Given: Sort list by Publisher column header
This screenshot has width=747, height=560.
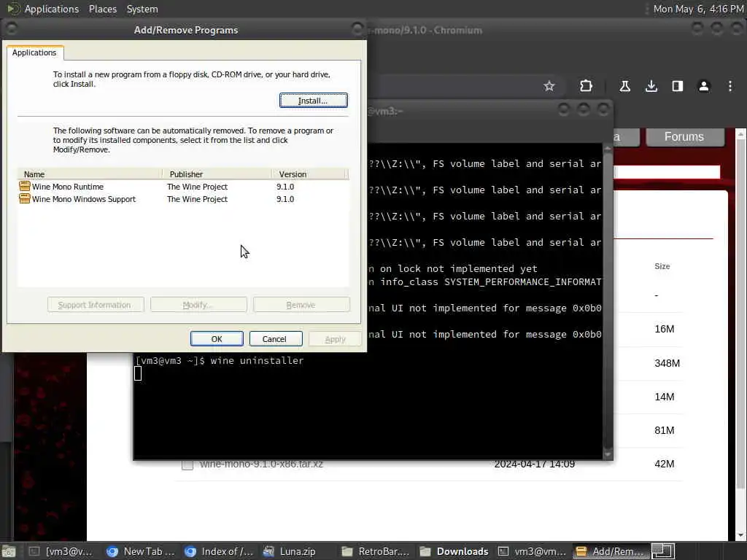Looking at the screenshot, I should click(217, 174).
